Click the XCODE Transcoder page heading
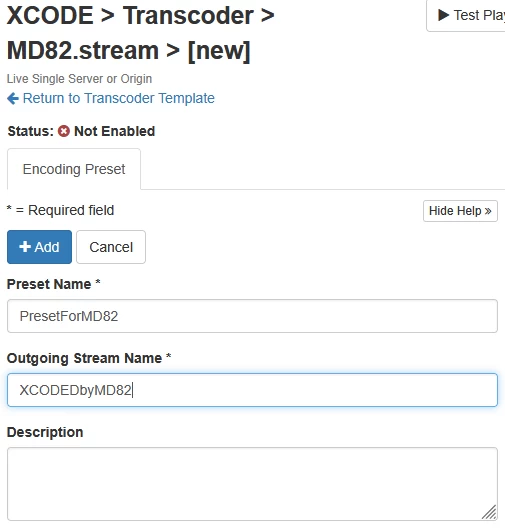The width and height of the screenshot is (505, 530). pyautogui.click(x=140, y=33)
